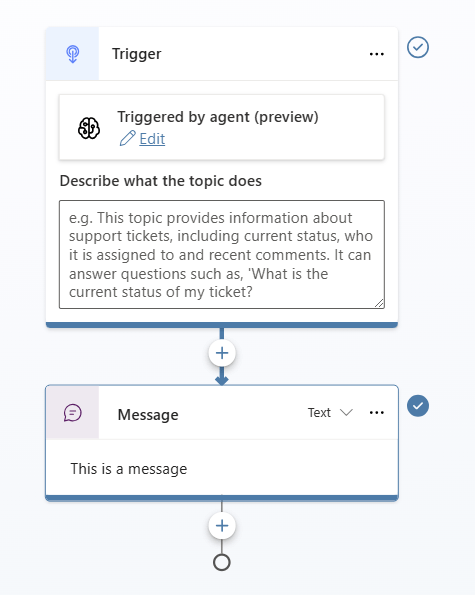
Task: Edit the "This is a message" text
Action: coord(129,469)
